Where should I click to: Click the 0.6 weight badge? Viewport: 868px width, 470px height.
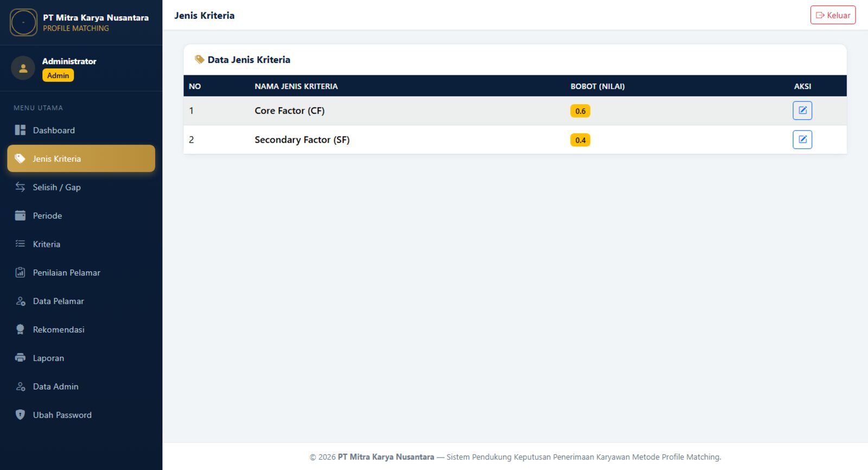click(x=580, y=111)
